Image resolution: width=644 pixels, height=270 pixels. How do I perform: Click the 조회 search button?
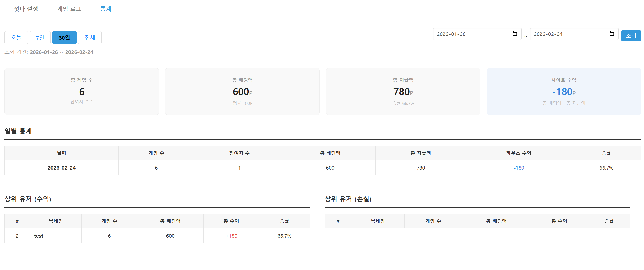[x=631, y=35]
